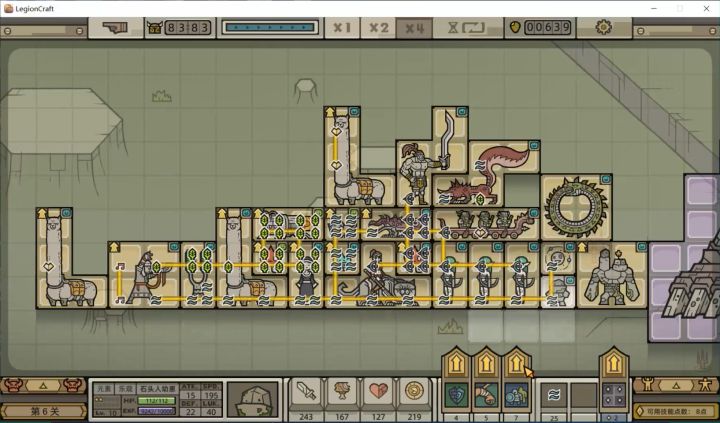Select the rock portrait in the stats panel
Viewport: 720px width, 423px height.
click(x=253, y=399)
